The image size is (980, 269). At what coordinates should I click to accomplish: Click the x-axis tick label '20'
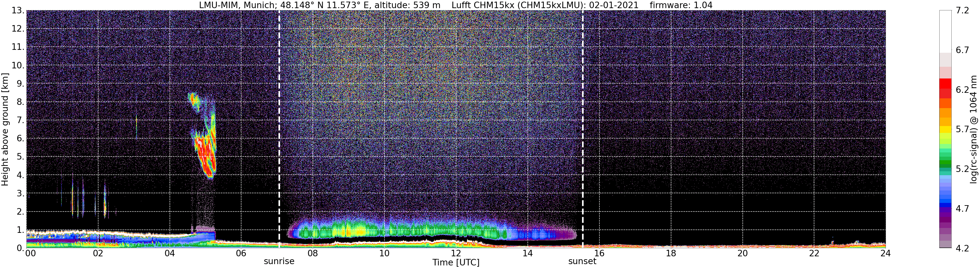click(742, 253)
